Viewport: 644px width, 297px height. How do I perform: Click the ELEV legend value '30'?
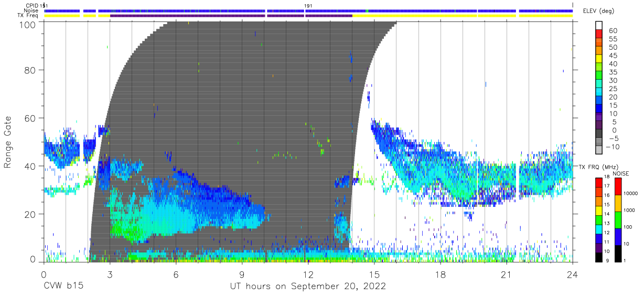pos(613,81)
